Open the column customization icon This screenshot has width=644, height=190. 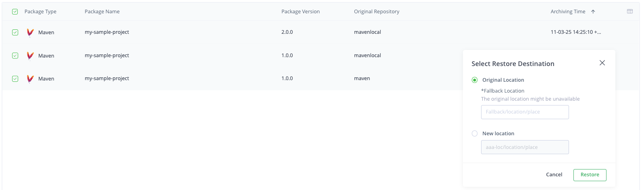[x=629, y=12]
